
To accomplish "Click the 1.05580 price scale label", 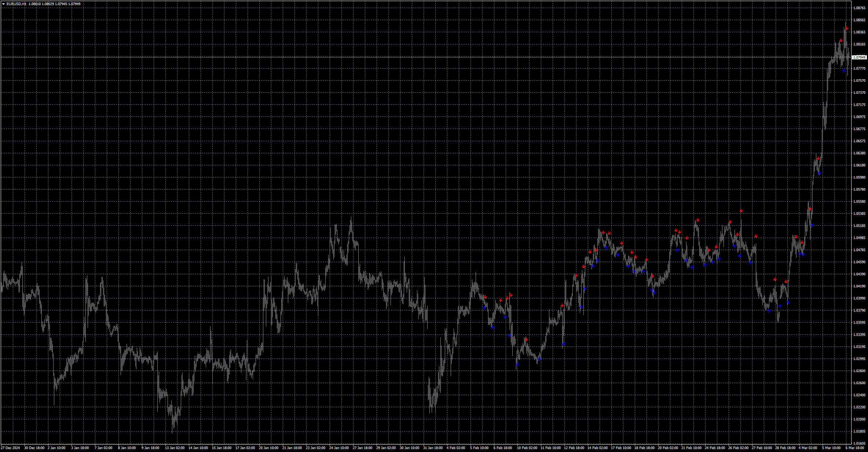I will tap(859, 202).
